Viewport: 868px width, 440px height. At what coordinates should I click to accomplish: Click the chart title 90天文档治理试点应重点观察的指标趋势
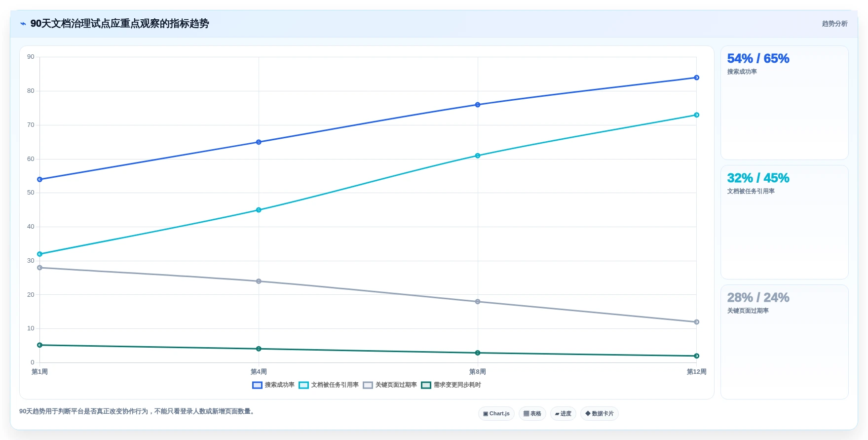[x=120, y=24]
